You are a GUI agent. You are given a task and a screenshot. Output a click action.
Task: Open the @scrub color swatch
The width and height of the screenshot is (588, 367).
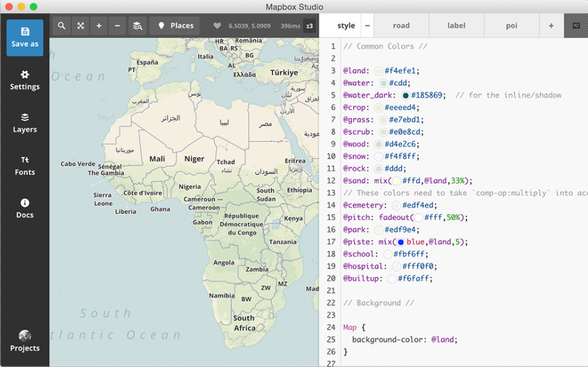click(x=383, y=132)
